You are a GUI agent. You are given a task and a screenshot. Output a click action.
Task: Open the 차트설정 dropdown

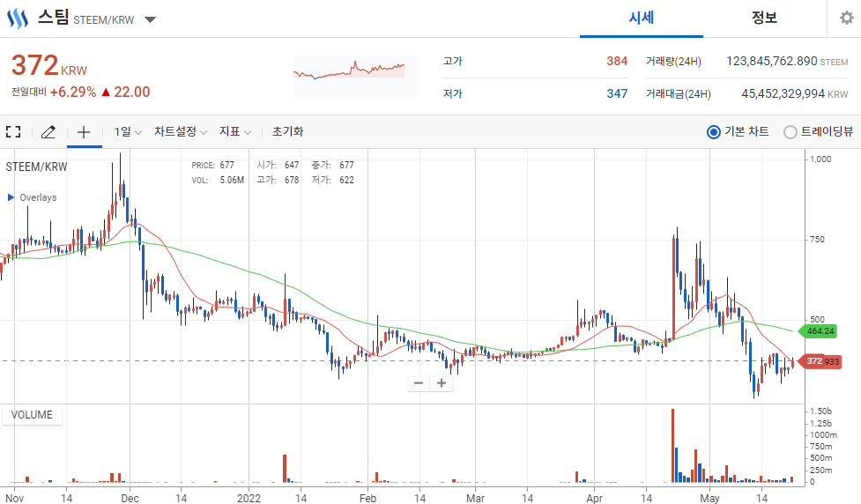point(180,132)
